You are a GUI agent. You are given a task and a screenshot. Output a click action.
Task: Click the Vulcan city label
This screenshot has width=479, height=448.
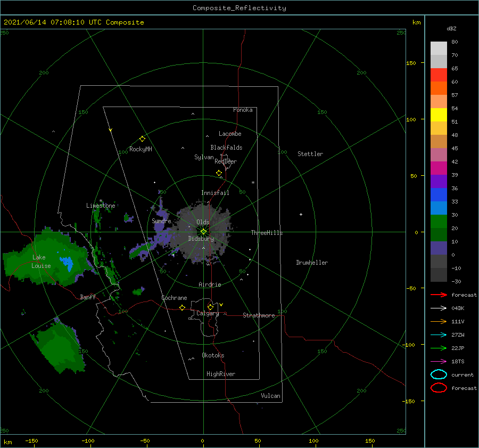pos(271,396)
